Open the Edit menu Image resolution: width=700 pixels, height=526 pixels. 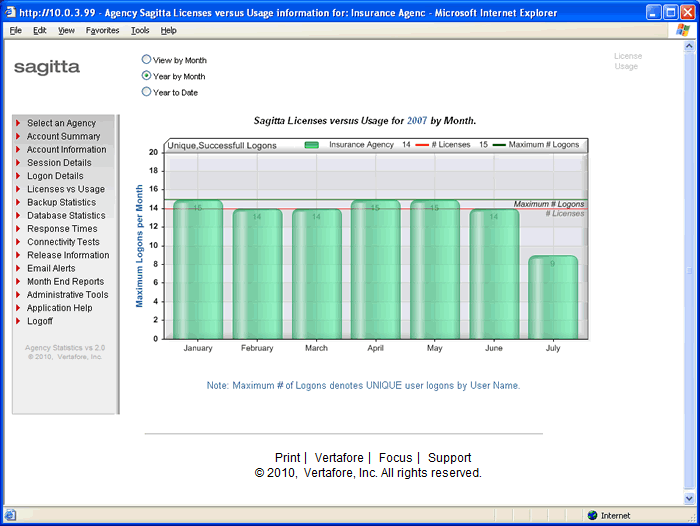pos(40,30)
